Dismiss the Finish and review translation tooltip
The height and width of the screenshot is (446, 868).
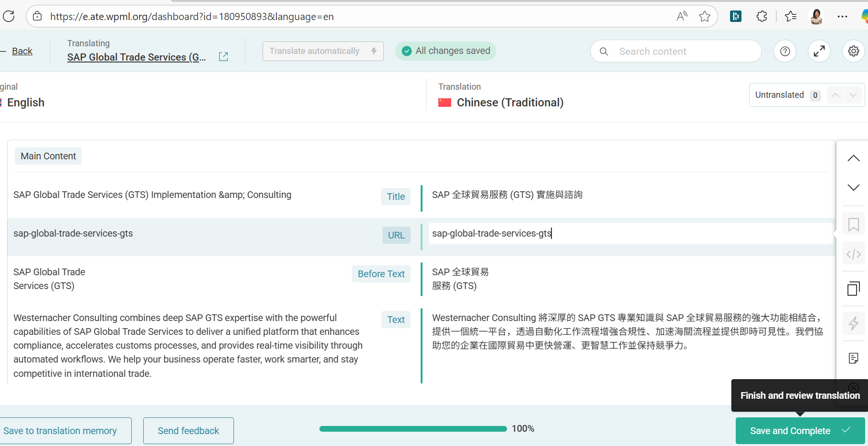click(x=854, y=387)
